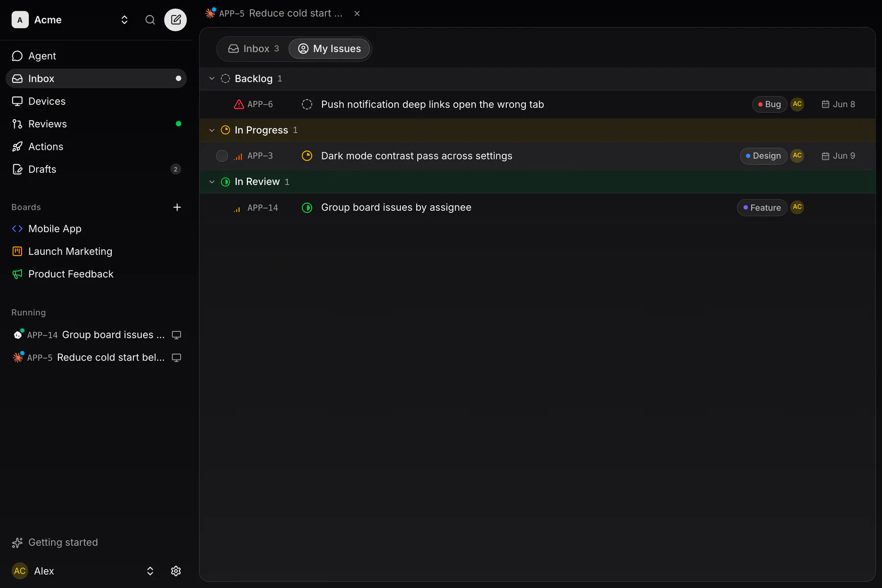This screenshot has height=588, width=882.
Task: Click the Bug label on APP-6
Action: (769, 104)
